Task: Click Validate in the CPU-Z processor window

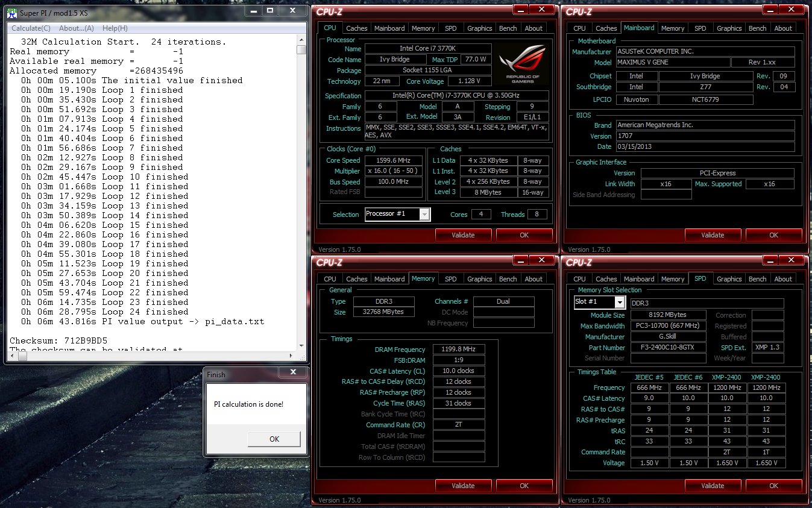Action: (x=463, y=235)
